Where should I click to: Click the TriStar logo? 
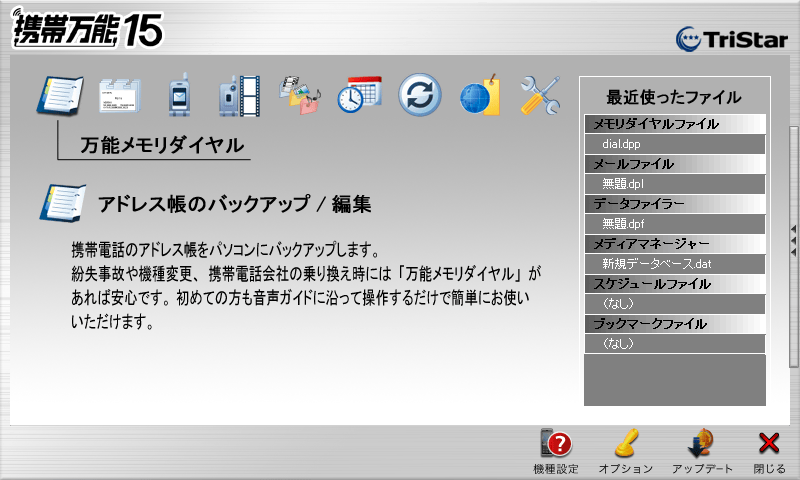pyautogui.click(x=732, y=39)
